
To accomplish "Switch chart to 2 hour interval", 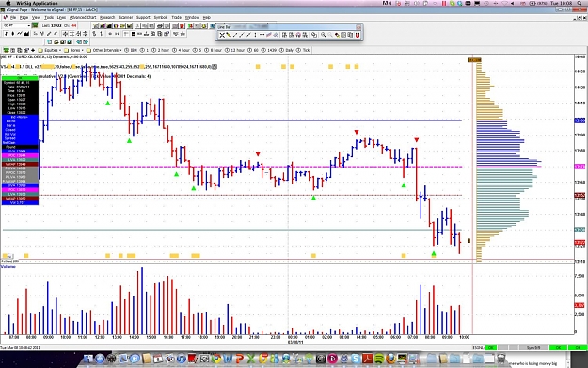I will pos(160,50).
